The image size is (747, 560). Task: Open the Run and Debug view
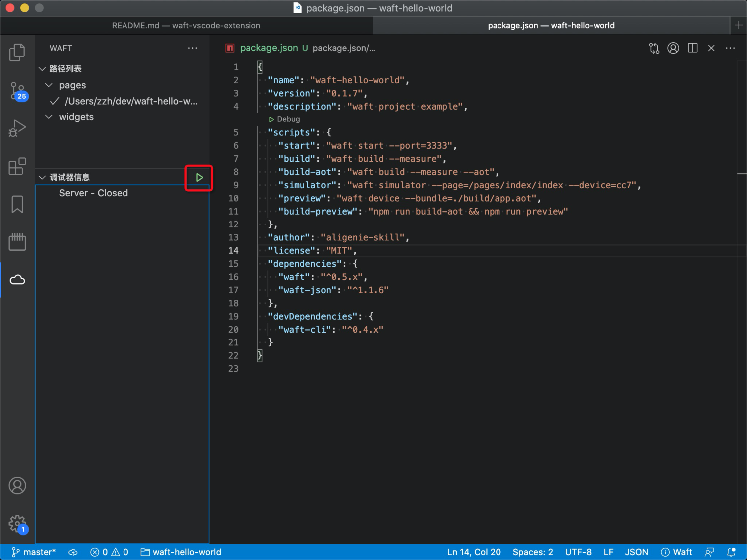coord(17,128)
